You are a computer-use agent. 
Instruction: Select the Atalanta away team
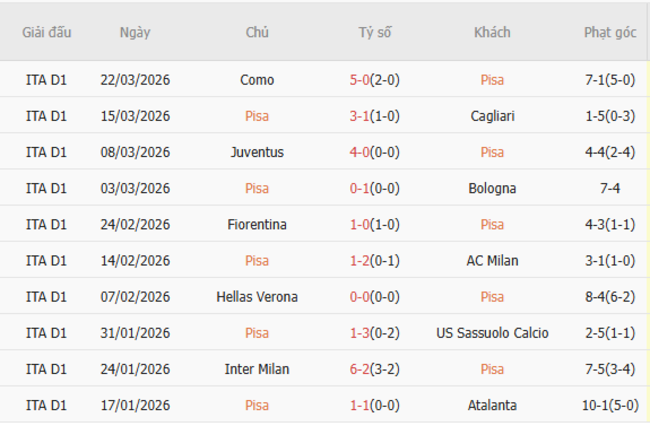tap(492, 405)
